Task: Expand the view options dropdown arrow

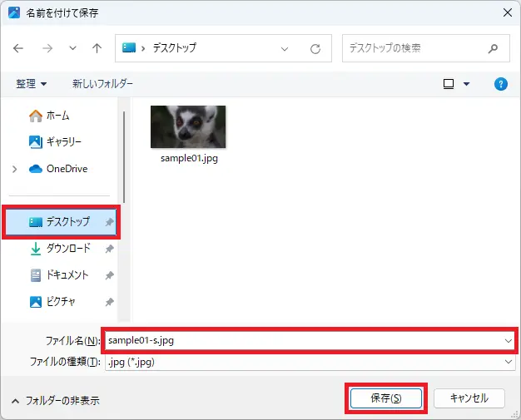Action: pos(466,84)
